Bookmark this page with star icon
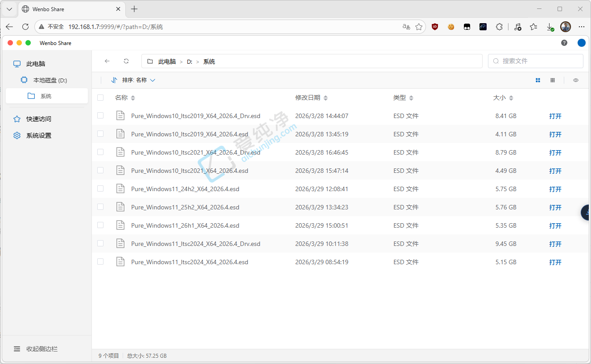 tap(419, 27)
